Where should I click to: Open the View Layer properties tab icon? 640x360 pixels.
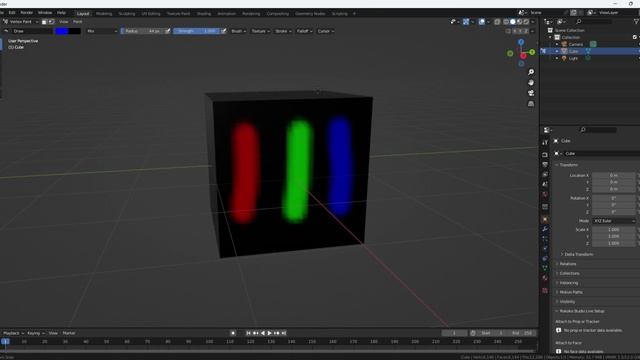545,175
